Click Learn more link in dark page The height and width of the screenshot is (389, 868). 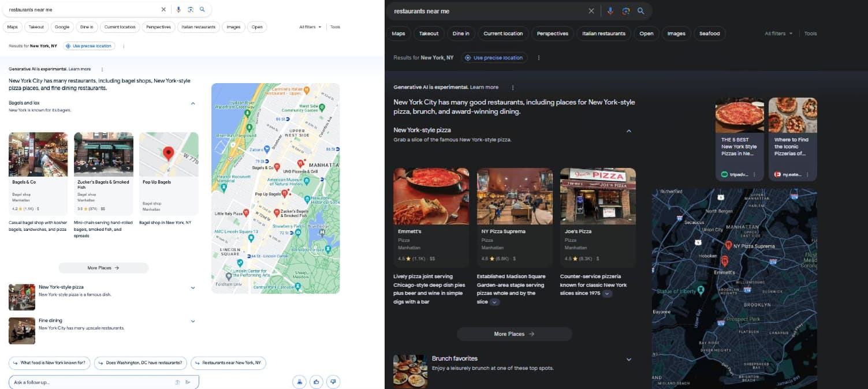(484, 87)
